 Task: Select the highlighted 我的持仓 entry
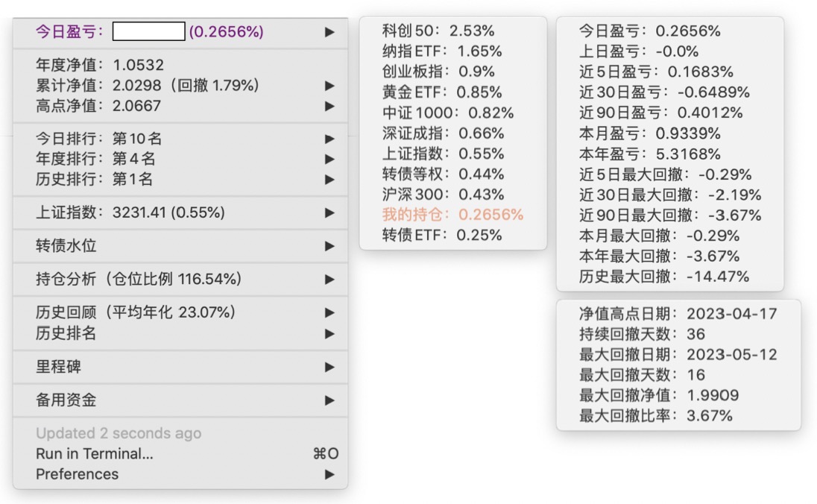(452, 215)
